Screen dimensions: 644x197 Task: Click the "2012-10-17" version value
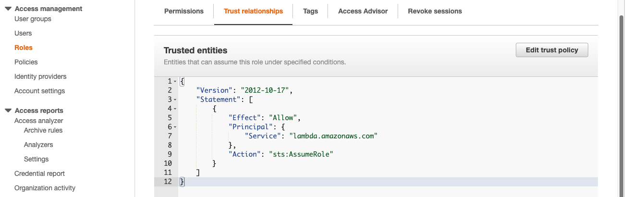pyautogui.click(x=266, y=90)
